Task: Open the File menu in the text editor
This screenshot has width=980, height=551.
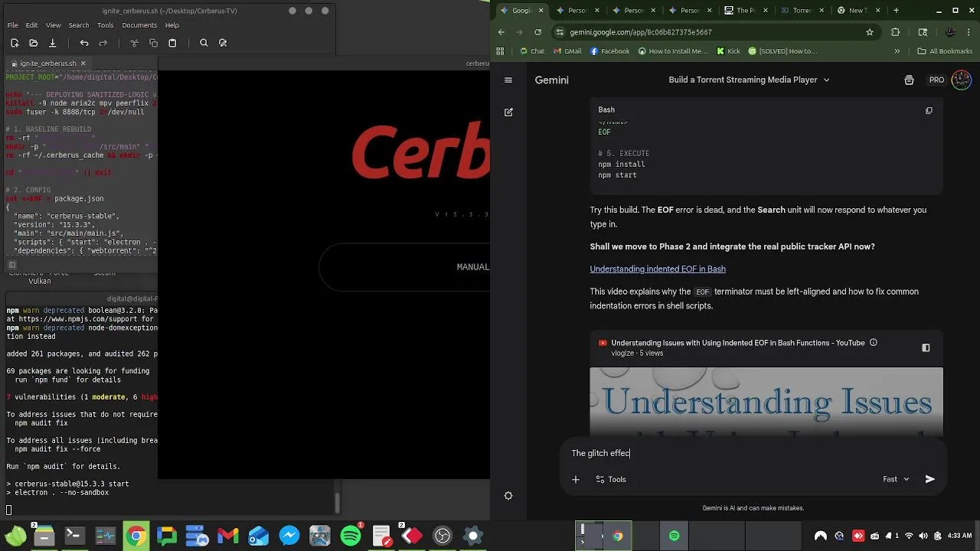Action: coord(13,25)
